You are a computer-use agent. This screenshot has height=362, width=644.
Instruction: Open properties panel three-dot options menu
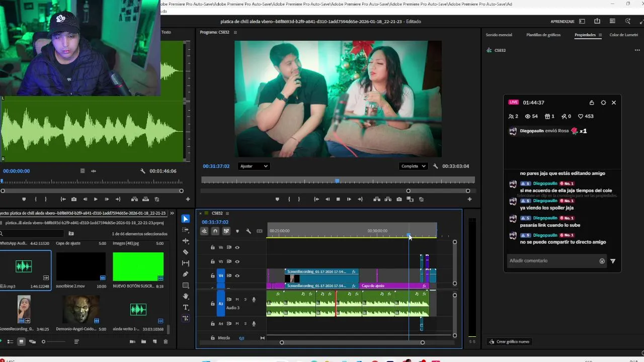coord(637,50)
